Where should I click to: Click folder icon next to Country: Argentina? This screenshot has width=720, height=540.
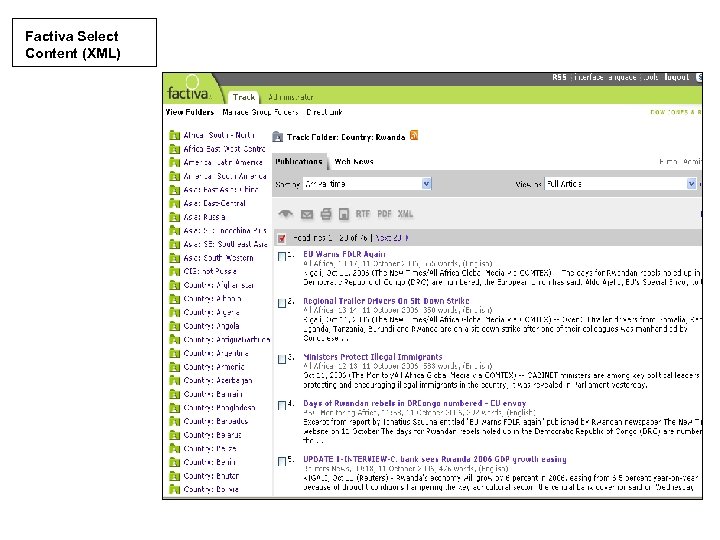click(x=174, y=354)
